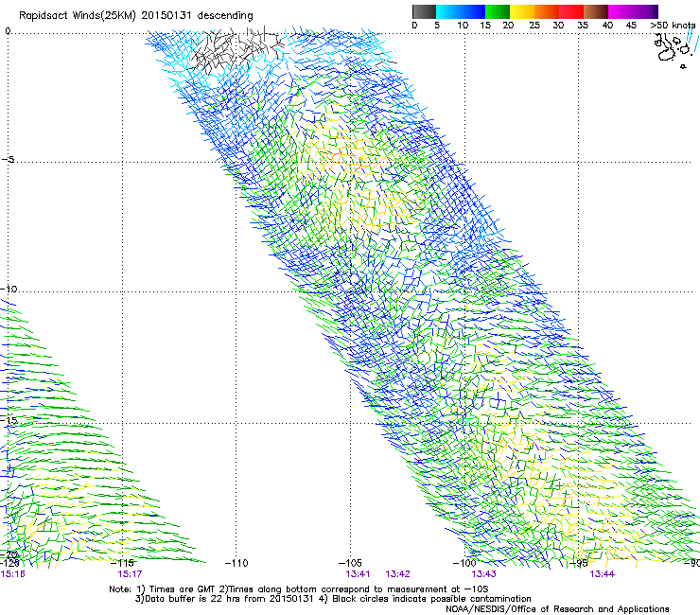Click the title 'Rapidscat Winds(25KM) 20150131 descending'

pos(135,15)
